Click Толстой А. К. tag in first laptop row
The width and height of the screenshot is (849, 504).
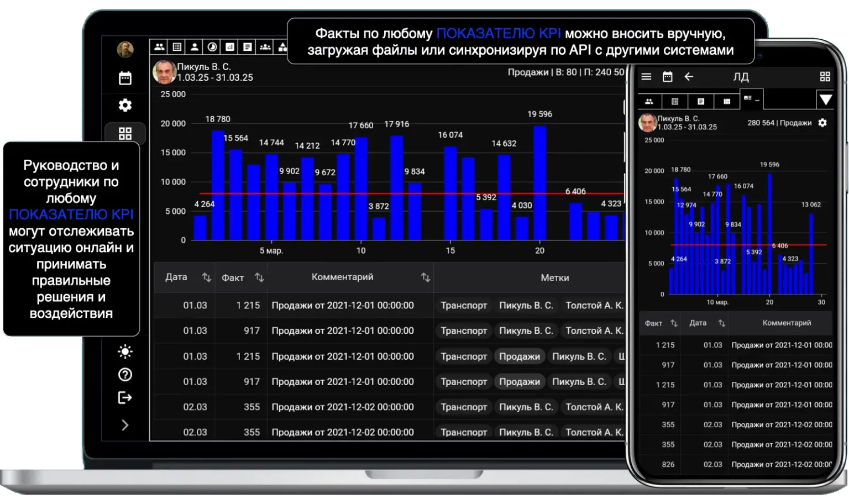tap(594, 306)
